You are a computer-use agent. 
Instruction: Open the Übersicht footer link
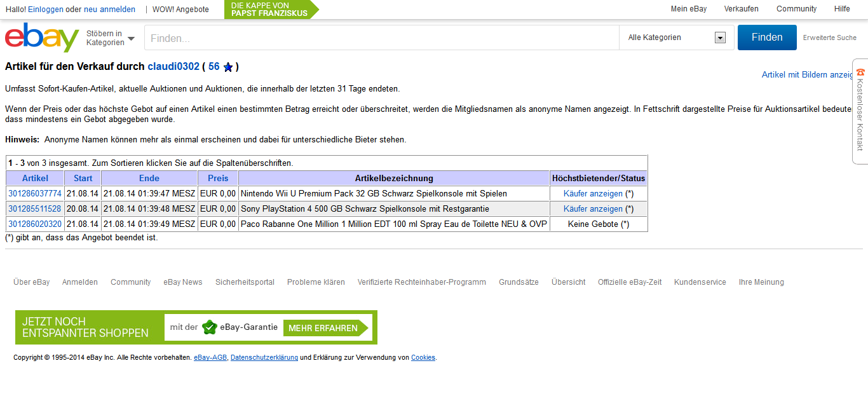(x=569, y=282)
